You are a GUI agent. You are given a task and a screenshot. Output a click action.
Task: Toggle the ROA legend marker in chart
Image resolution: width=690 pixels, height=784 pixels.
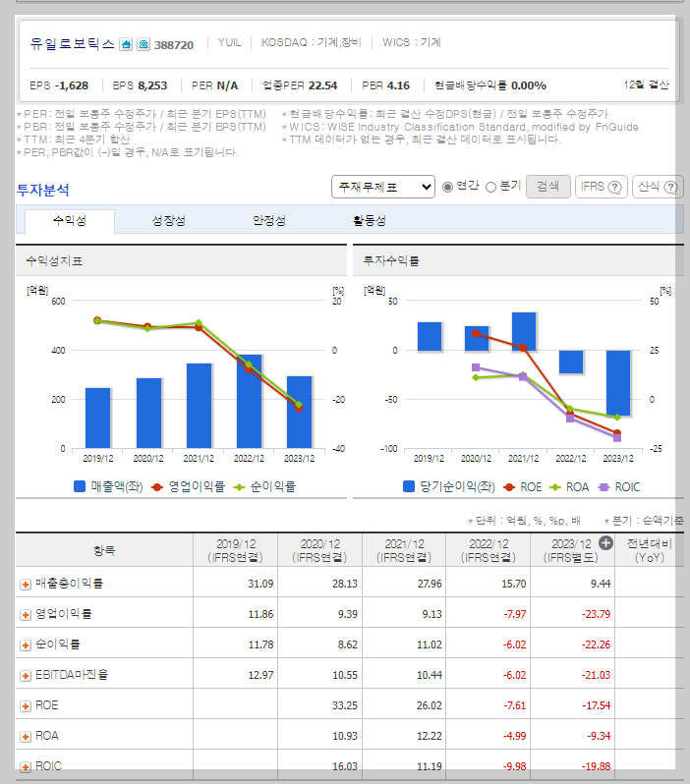tap(555, 487)
